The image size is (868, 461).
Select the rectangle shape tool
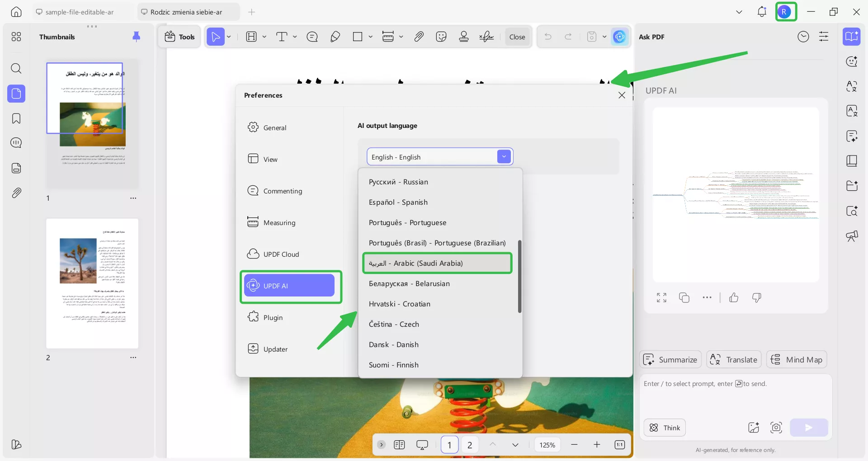click(x=358, y=37)
